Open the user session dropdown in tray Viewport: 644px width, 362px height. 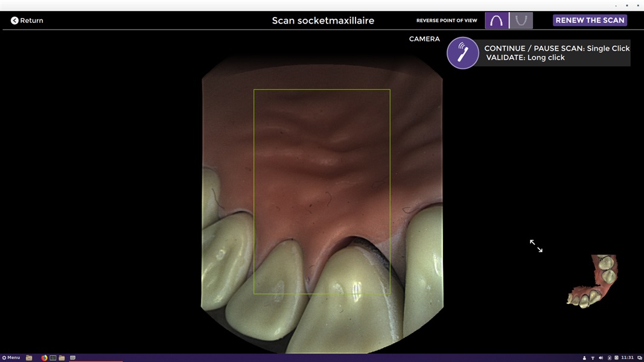(x=584, y=357)
